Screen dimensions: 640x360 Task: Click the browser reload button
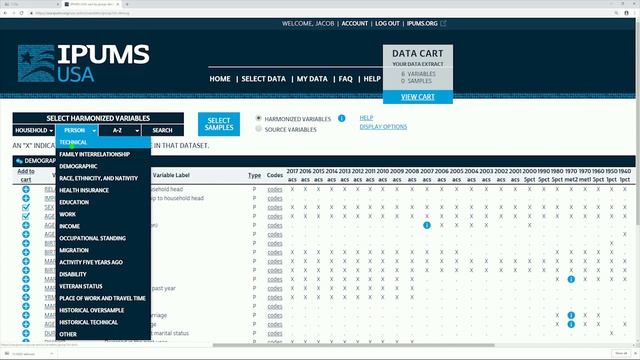click(x=21, y=13)
